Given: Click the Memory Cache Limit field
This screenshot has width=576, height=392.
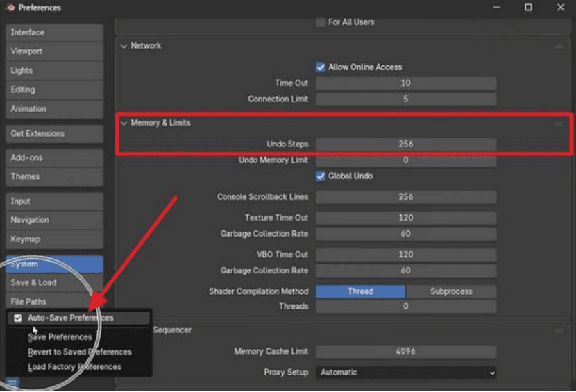Looking at the screenshot, I should click(406, 352).
